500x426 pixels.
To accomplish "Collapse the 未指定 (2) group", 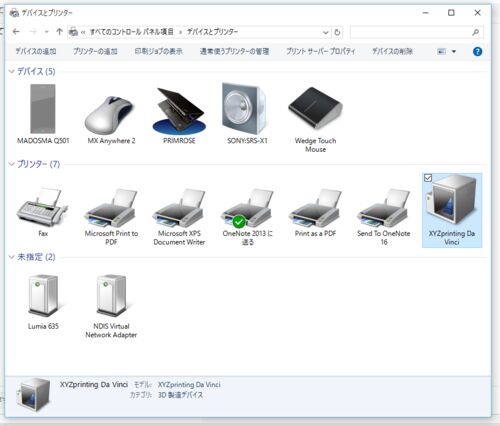I will pyautogui.click(x=12, y=257).
